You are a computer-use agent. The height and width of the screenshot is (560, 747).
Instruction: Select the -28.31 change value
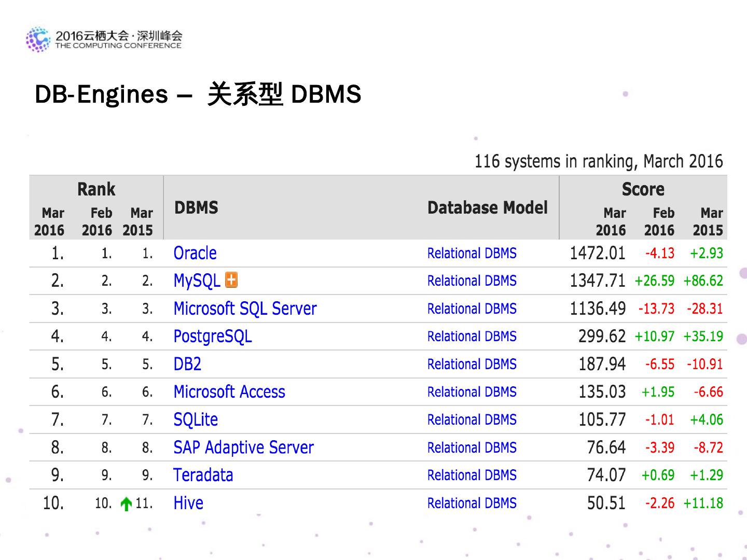(x=705, y=309)
